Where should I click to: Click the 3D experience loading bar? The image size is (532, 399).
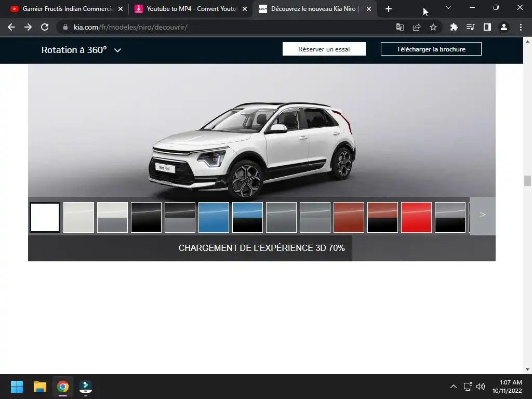pos(262,248)
